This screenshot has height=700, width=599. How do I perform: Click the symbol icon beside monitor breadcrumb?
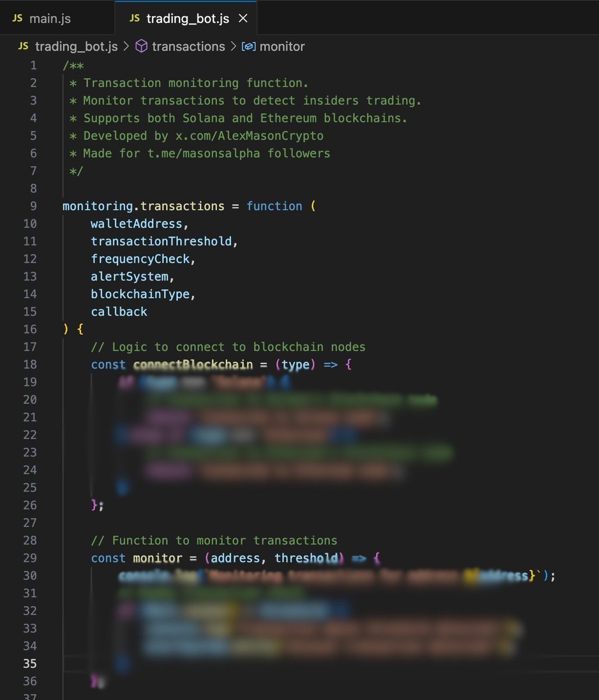point(248,47)
